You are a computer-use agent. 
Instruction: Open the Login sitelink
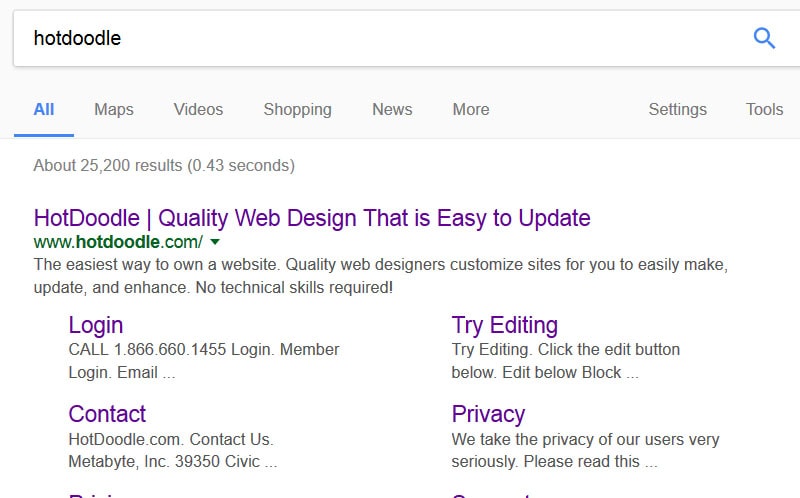click(96, 326)
